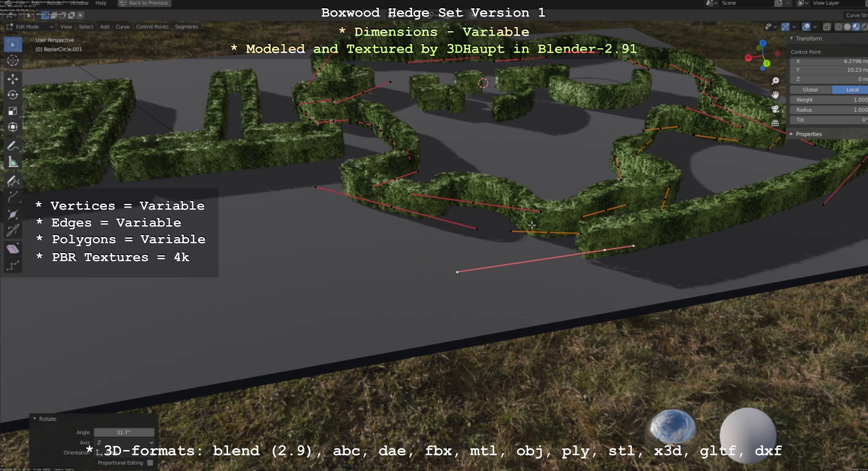Screen dimensions: 868x471
Task: Click the Radius value slider
Action: pos(829,110)
